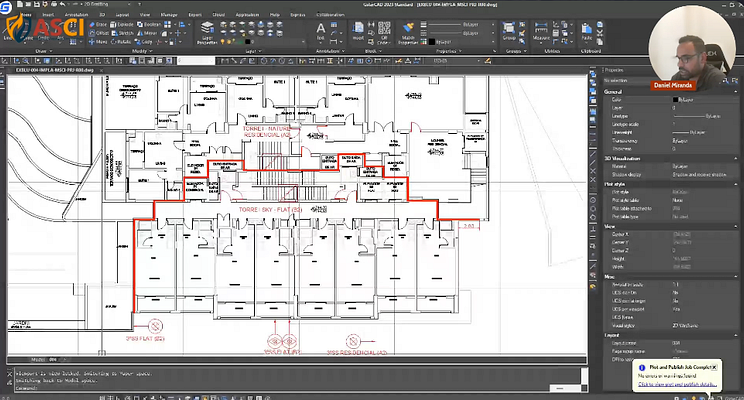This screenshot has width=744, height=400.
Task: Collapse the 3D Visualization section
Action: (736, 158)
